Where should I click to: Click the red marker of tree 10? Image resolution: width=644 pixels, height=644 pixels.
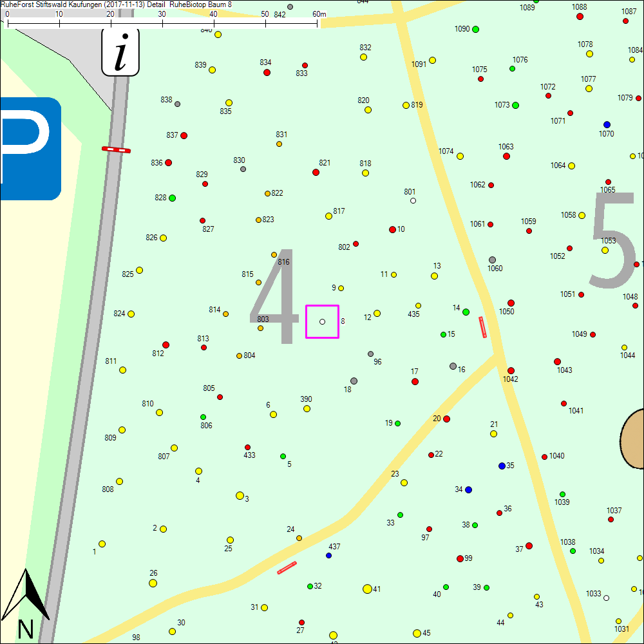392,229
